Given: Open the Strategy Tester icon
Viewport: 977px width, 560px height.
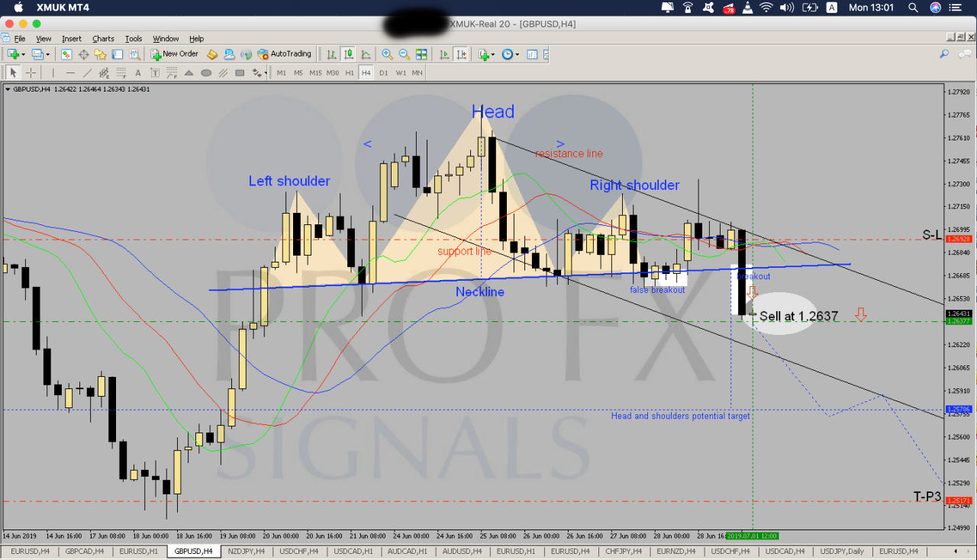Looking at the screenshot, I should pyautogui.click(x=134, y=54).
